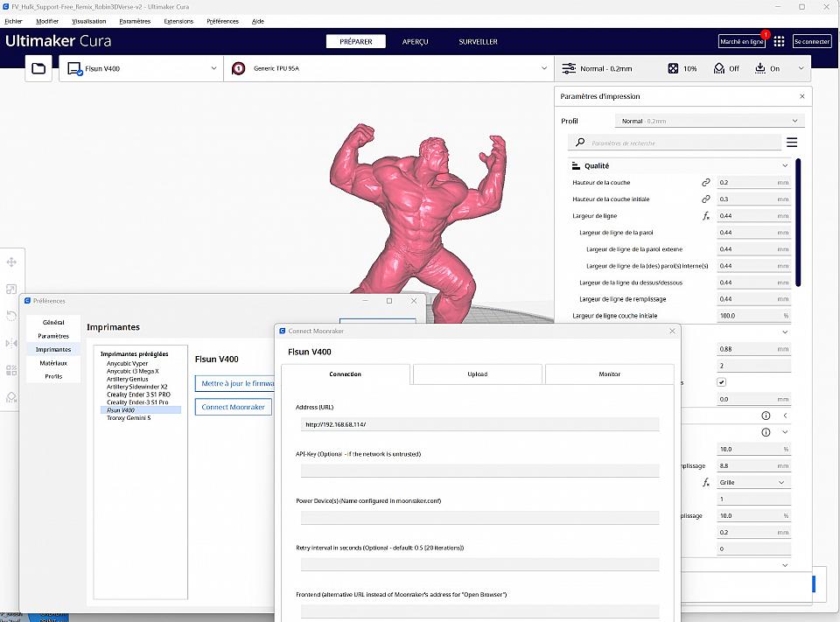Image resolution: width=840 pixels, height=622 pixels.
Task: Collapse the print settings panel chevron
Action: coord(801,68)
